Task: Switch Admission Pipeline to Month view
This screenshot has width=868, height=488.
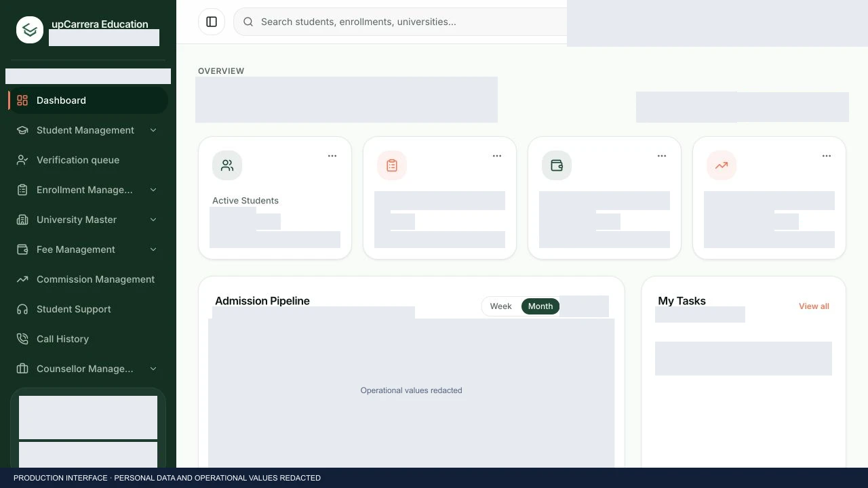Action: (x=540, y=306)
